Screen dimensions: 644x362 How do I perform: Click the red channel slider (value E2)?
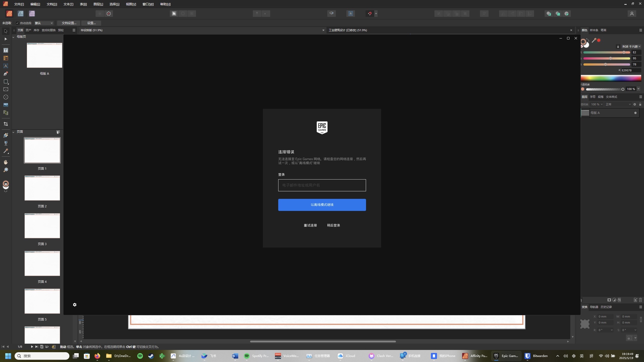(x=607, y=52)
